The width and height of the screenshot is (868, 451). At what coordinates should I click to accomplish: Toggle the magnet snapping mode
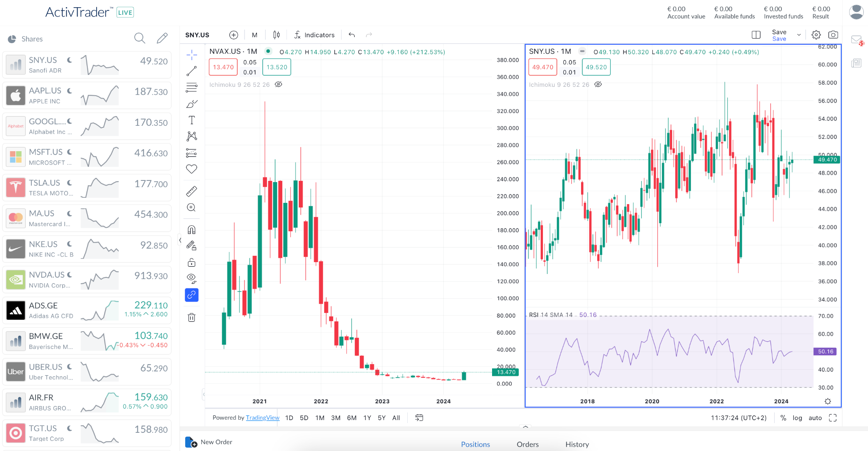[x=192, y=230]
